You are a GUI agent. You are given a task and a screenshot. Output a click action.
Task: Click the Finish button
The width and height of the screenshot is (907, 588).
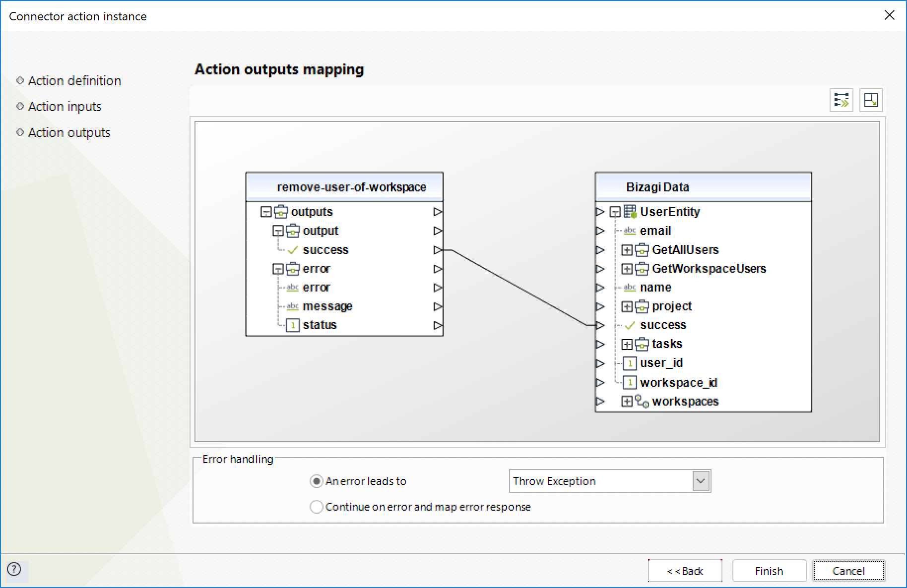pyautogui.click(x=769, y=571)
